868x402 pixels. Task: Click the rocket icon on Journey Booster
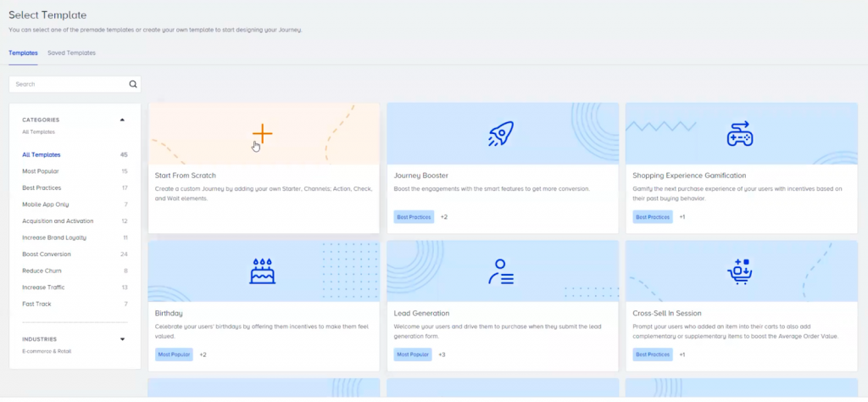[502, 133]
